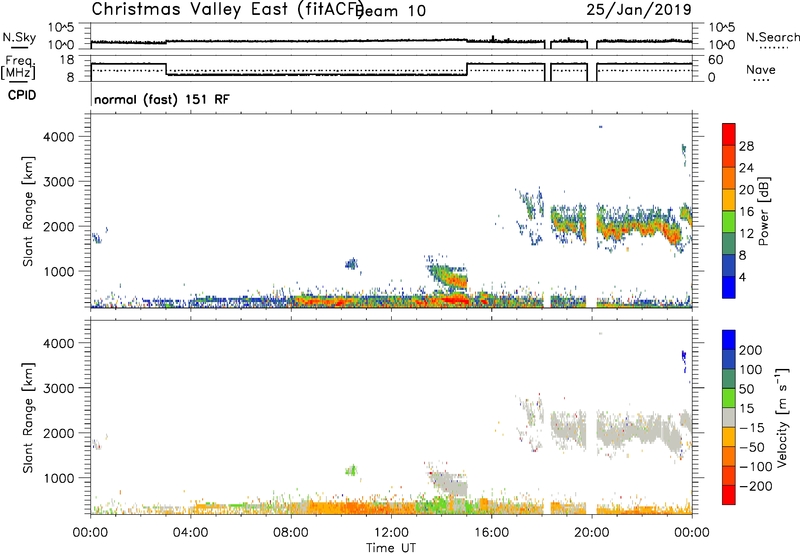Viewport: 800px width, 554px height.
Task: Click the green velocity patch near 10:30 UT
Action: click(x=351, y=470)
